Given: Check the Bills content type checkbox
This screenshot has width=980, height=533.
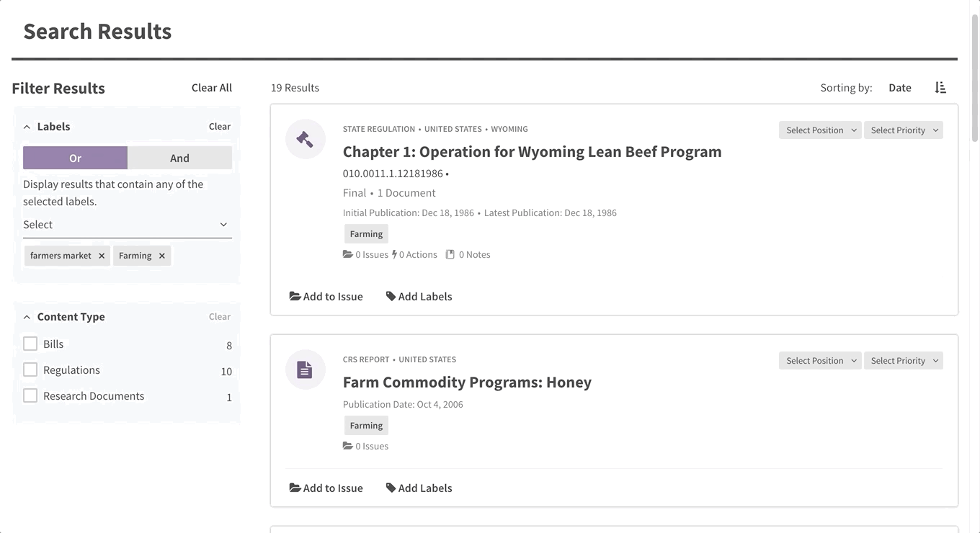Looking at the screenshot, I should (30, 344).
